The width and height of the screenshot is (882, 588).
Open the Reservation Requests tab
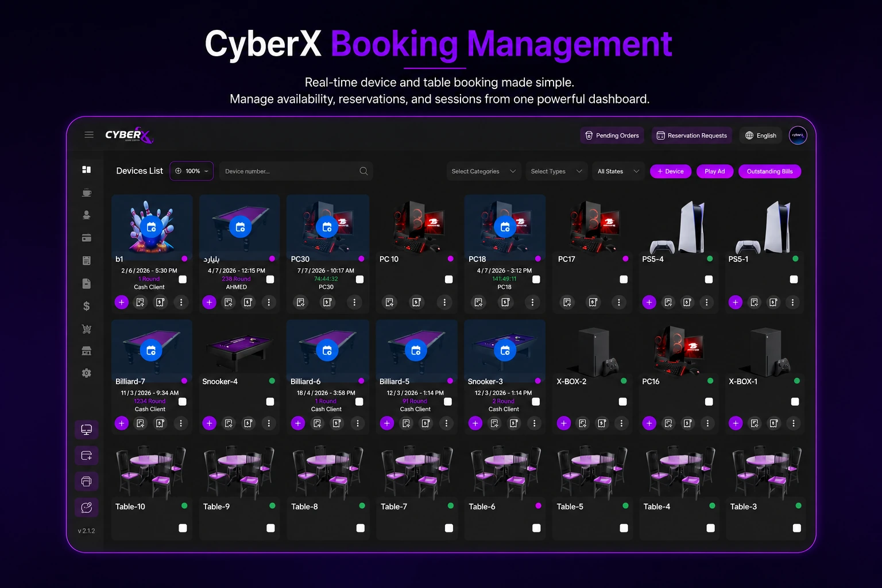tap(692, 136)
